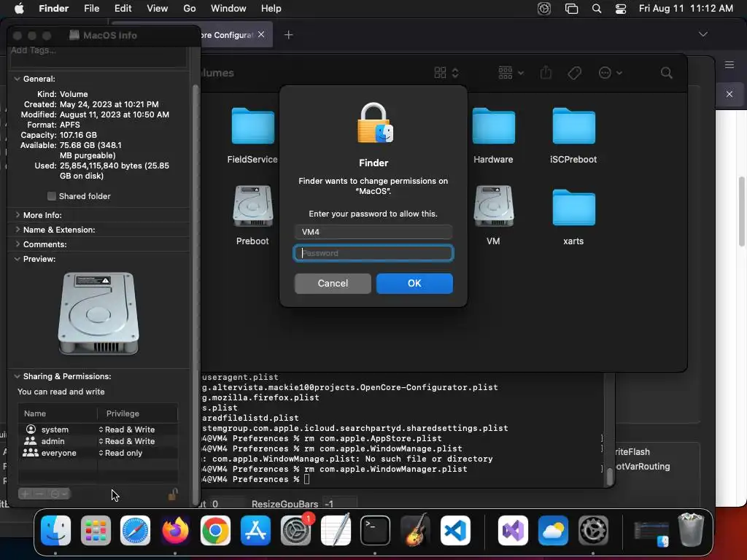
Task: Open the Window menu
Action: [228, 9]
